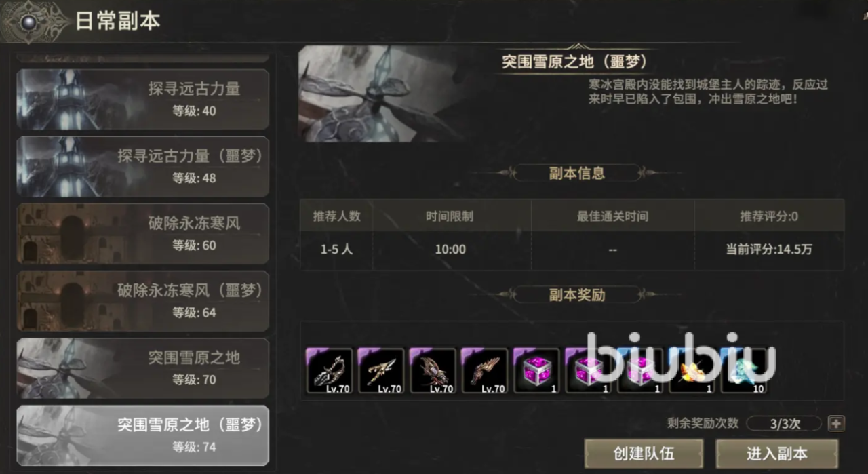The image size is (868, 474).
Task: Click 进入副本 to enter the dungeon
Action: pos(777,454)
